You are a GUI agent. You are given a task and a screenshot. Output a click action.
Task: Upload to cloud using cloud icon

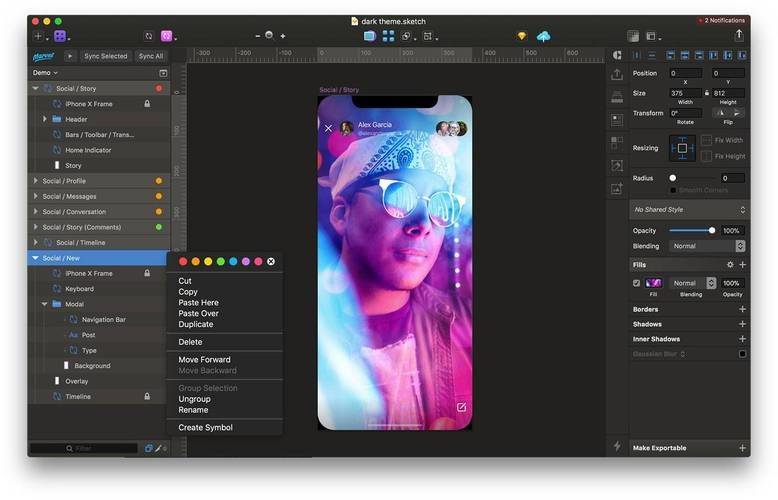543,36
